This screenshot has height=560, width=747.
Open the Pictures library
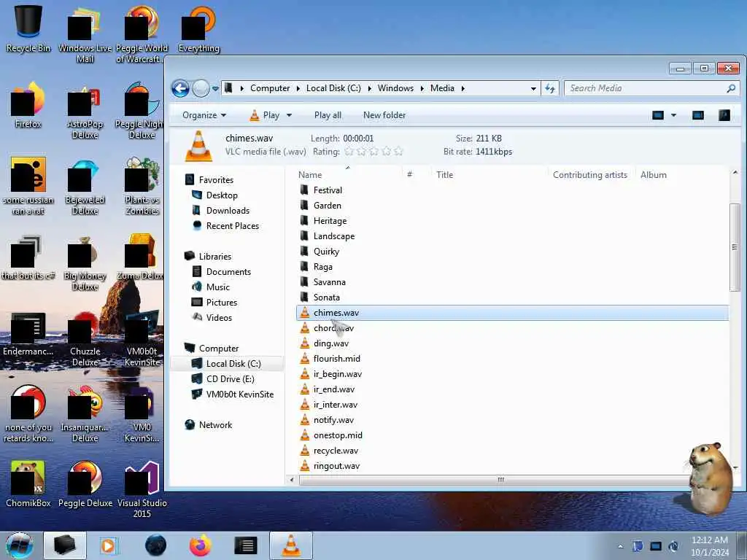tap(222, 302)
